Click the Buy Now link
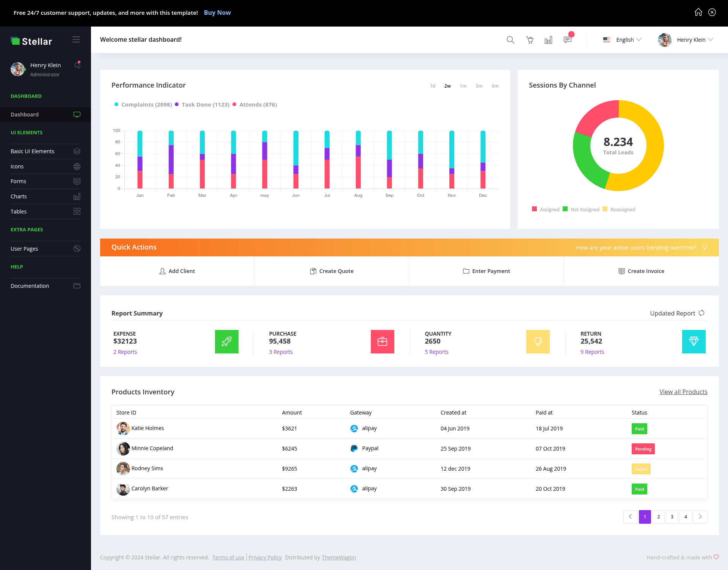The width and height of the screenshot is (728, 570). point(217,13)
